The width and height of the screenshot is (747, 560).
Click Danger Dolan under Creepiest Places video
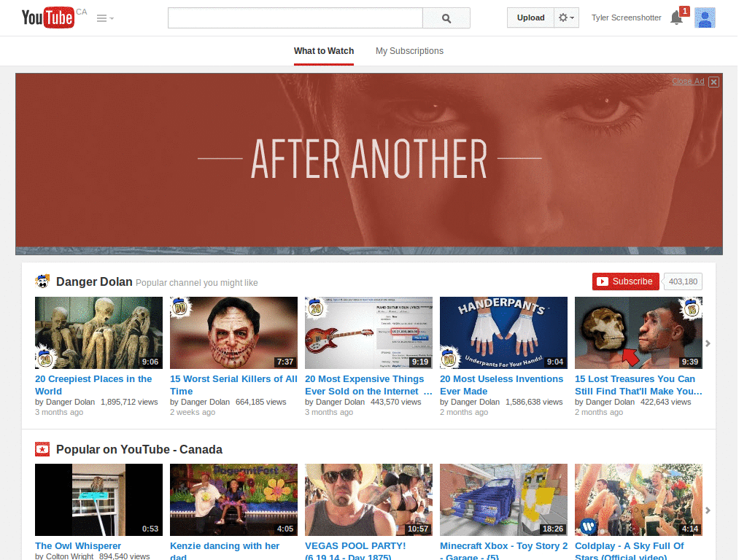(x=70, y=402)
